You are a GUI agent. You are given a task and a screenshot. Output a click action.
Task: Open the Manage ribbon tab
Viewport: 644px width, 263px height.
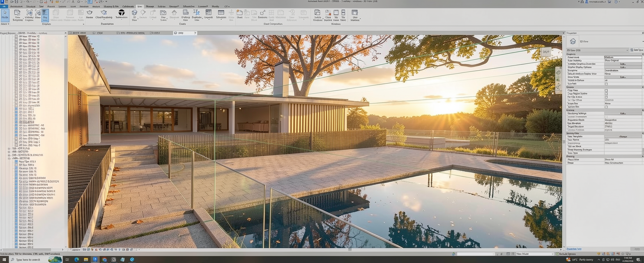tap(150, 7)
